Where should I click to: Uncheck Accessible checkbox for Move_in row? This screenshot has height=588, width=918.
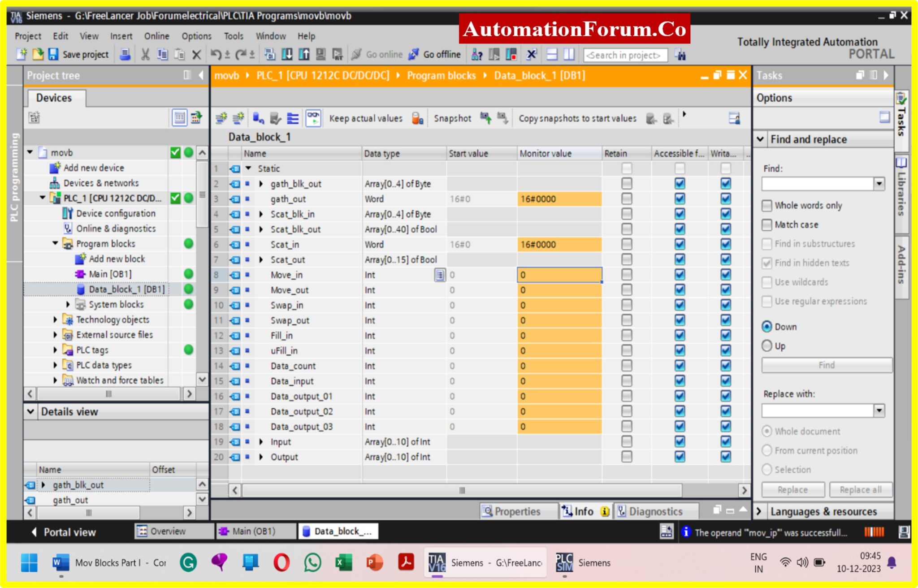click(x=680, y=275)
